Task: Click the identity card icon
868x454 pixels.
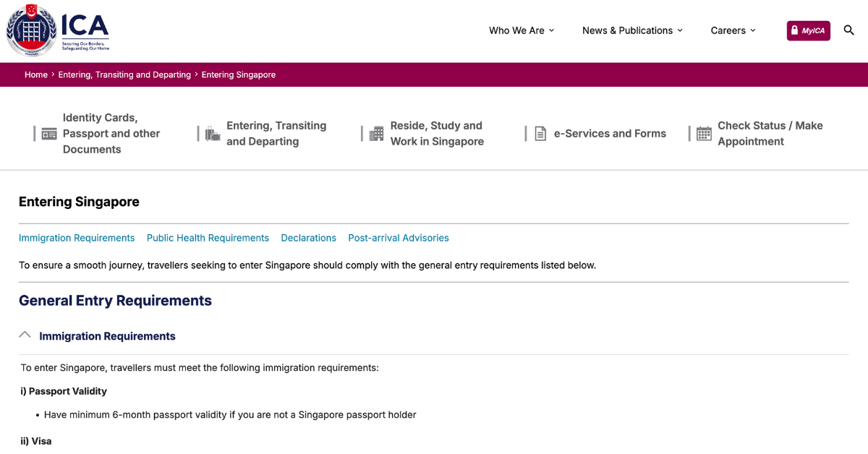Action: 49,134
